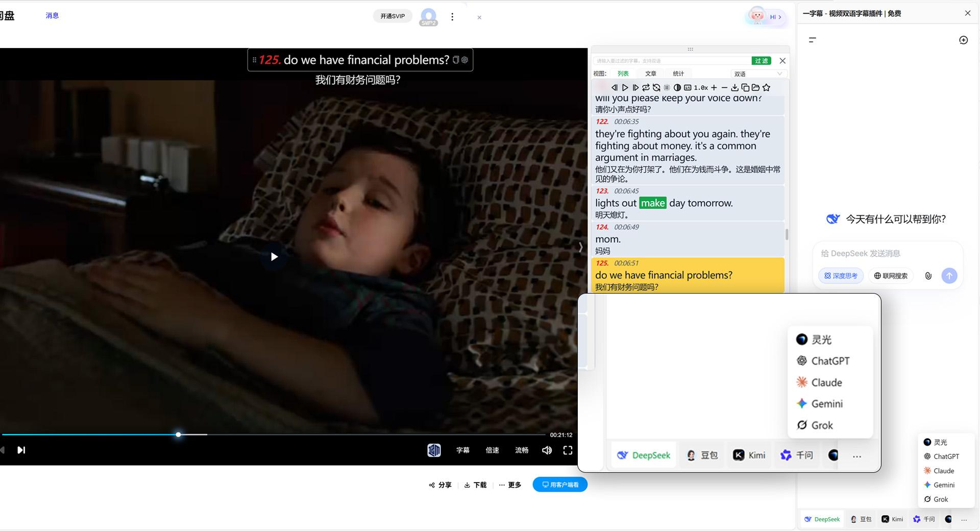The height and width of the screenshot is (531, 980).
Task: Toggle 深度思考 deep thinking mode
Action: click(x=841, y=276)
